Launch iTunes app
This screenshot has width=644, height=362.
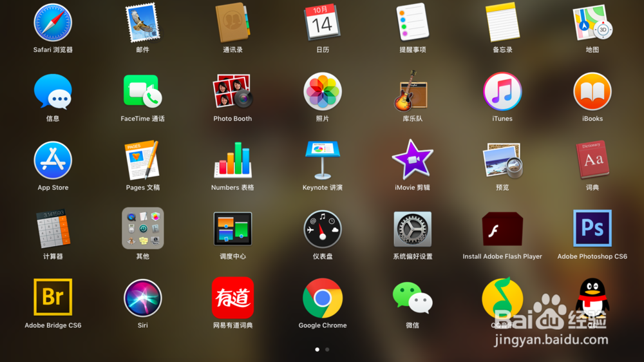coord(502,91)
